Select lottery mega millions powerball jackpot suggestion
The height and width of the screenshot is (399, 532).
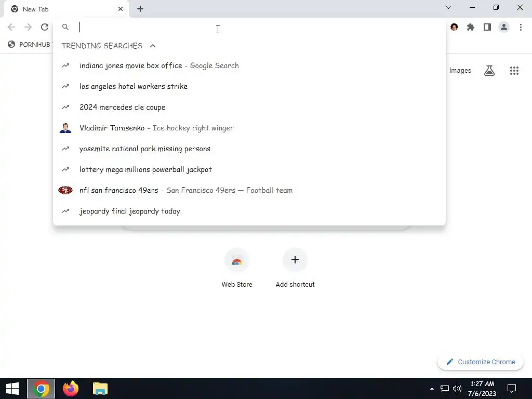click(249, 170)
